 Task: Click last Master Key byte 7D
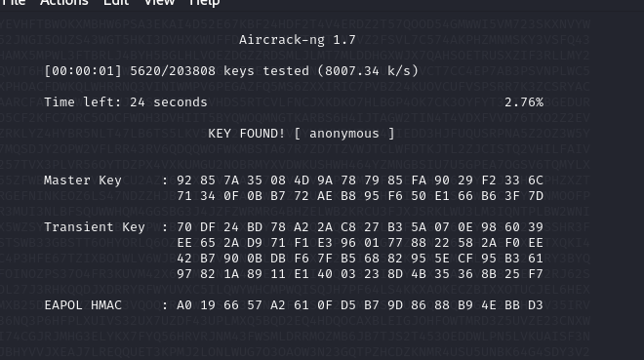pos(536,196)
